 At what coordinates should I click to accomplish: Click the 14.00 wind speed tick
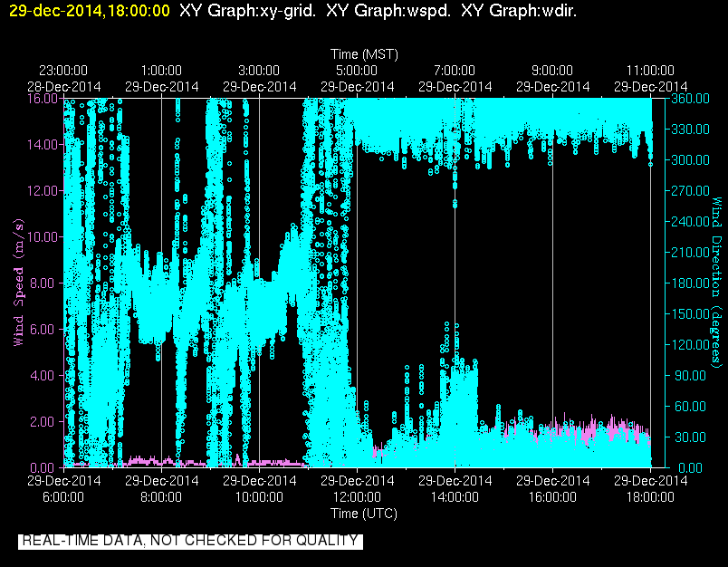[43, 144]
